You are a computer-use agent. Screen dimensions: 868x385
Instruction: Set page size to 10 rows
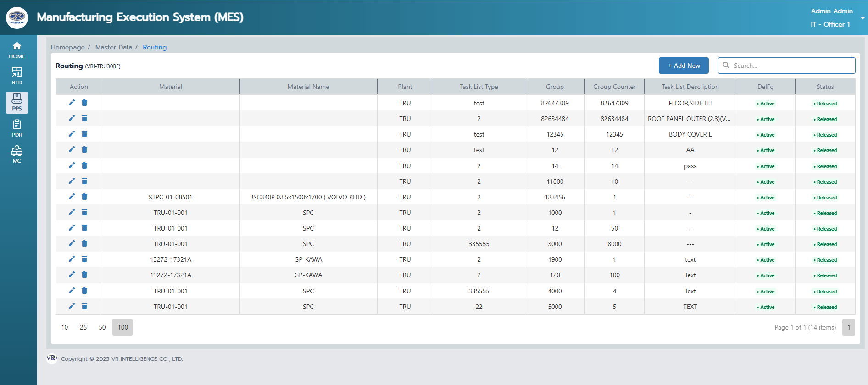click(x=65, y=327)
